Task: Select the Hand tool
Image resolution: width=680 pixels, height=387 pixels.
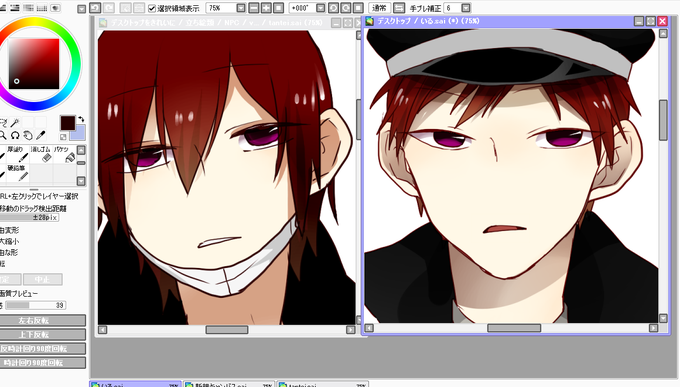Action: [x=28, y=135]
